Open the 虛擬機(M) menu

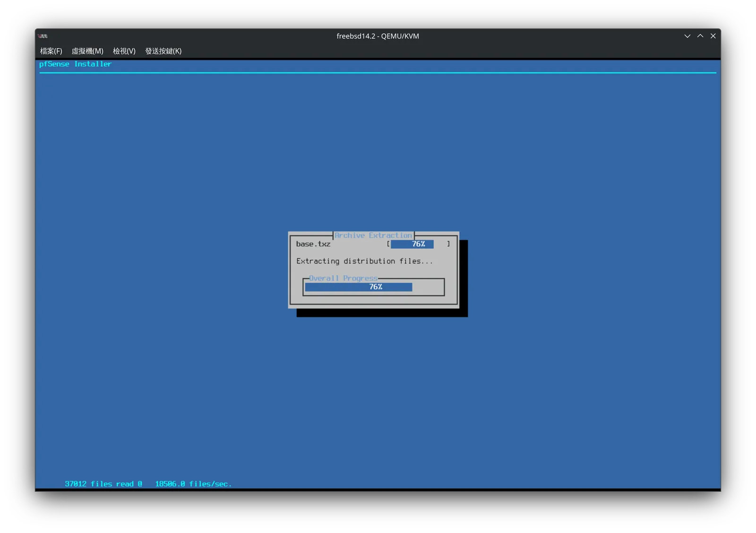point(87,51)
